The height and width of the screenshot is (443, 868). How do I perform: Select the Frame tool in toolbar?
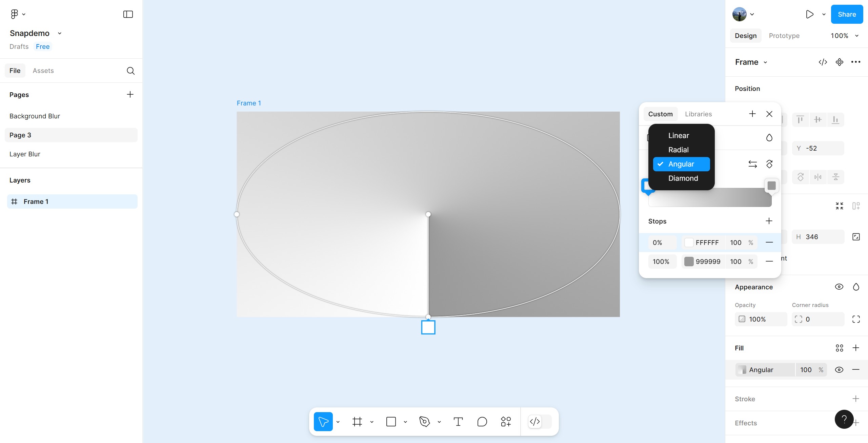357,422
